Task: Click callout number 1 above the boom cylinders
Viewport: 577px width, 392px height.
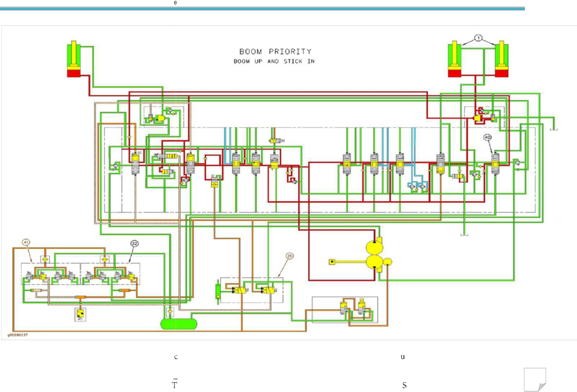Action: tap(478, 38)
